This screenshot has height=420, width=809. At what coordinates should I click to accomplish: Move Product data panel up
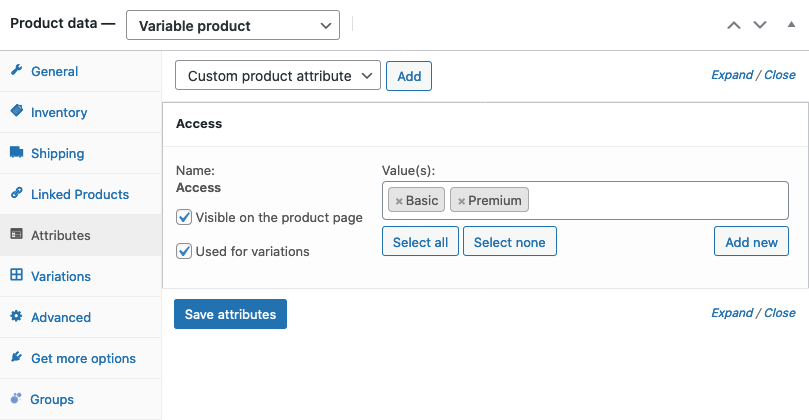click(x=734, y=25)
